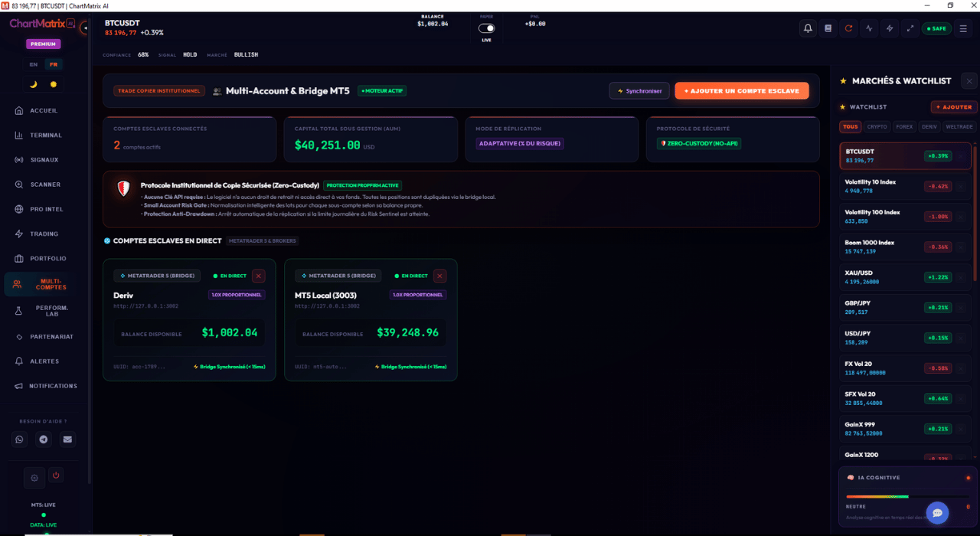
Task: Select the Deriv watchlist filter
Action: (x=929, y=126)
